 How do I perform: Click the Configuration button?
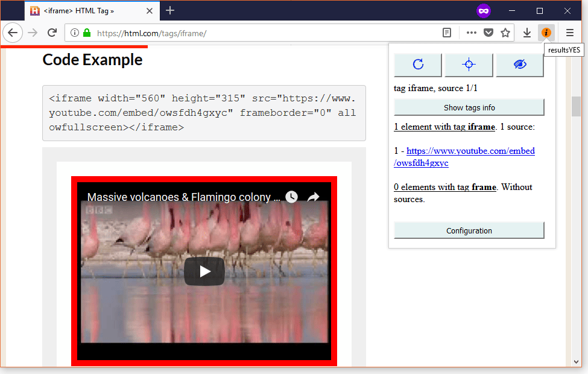pyautogui.click(x=469, y=230)
